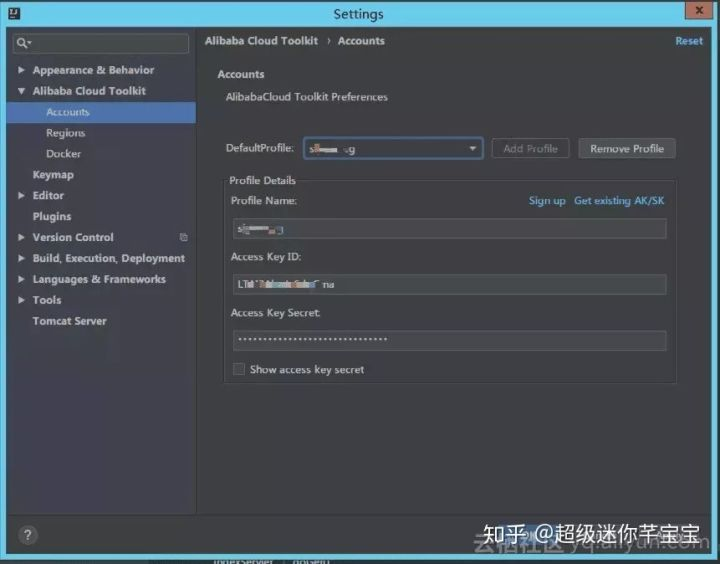Click the Version Control project-level icon
Screen dimensions: 720x564
[183, 237]
